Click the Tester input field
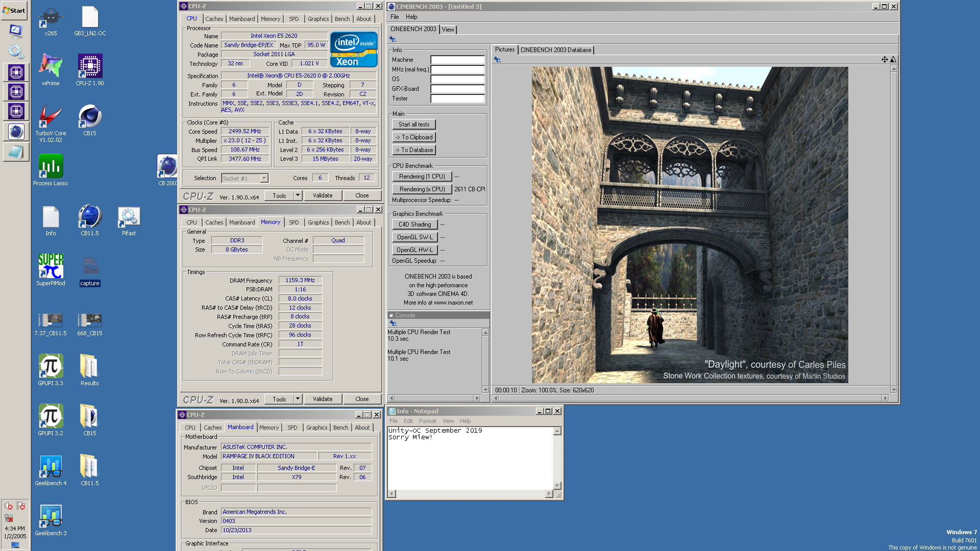This screenshot has height=551, width=980. tap(457, 98)
